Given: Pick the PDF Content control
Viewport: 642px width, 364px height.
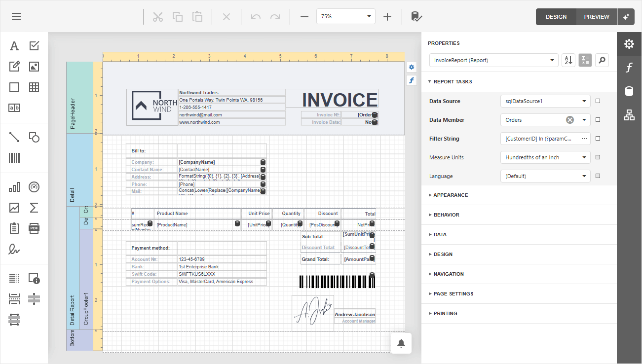Looking at the screenshot, I should 34,228.
